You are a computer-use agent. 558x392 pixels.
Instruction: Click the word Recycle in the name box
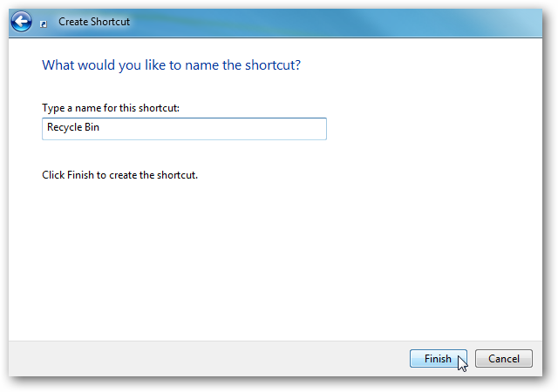[x=65, y=127]
